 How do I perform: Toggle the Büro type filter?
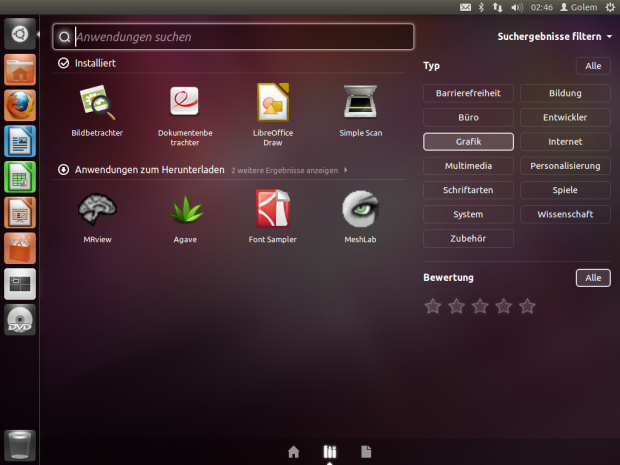click(468, 117)
